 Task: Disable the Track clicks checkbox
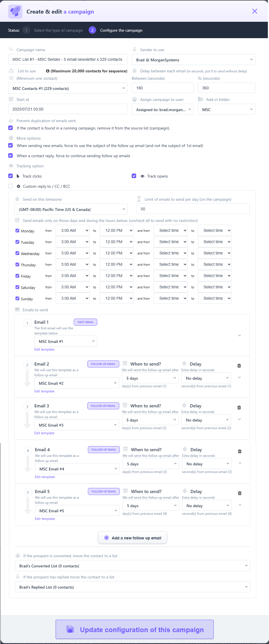coord(10,176)
